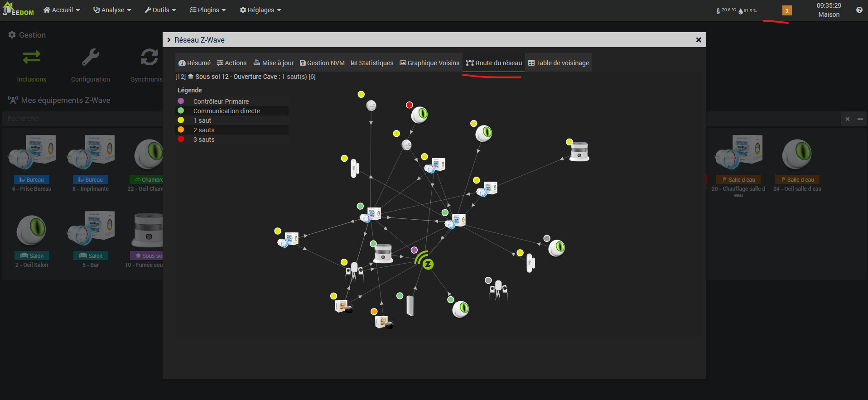
Task: Open the Accueil dropdown menu
Action: coord(62,10)
